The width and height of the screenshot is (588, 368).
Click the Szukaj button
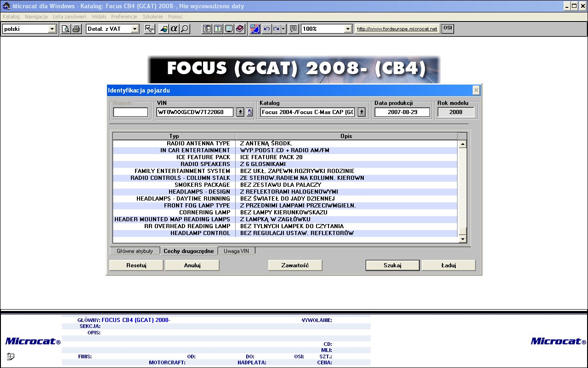point(393,265)
